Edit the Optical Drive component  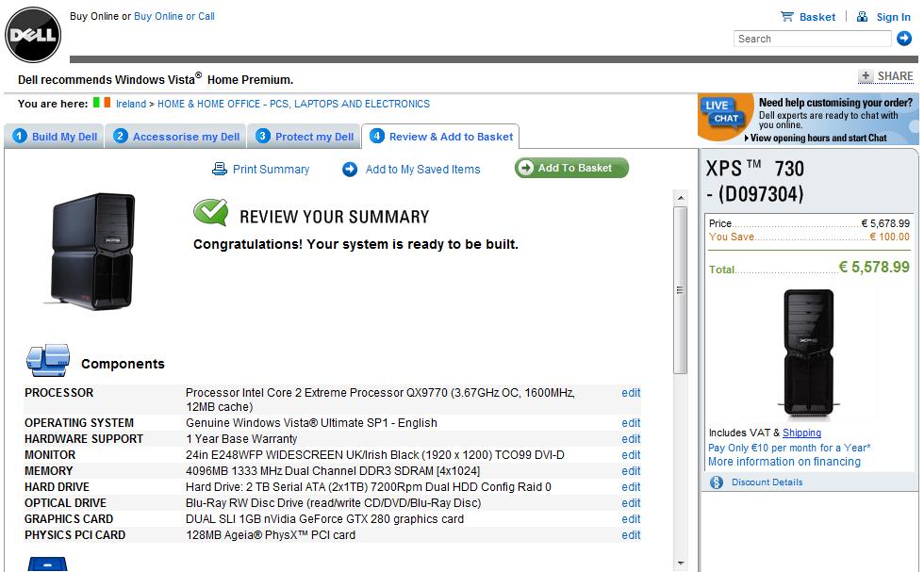(x=631, y=502)
